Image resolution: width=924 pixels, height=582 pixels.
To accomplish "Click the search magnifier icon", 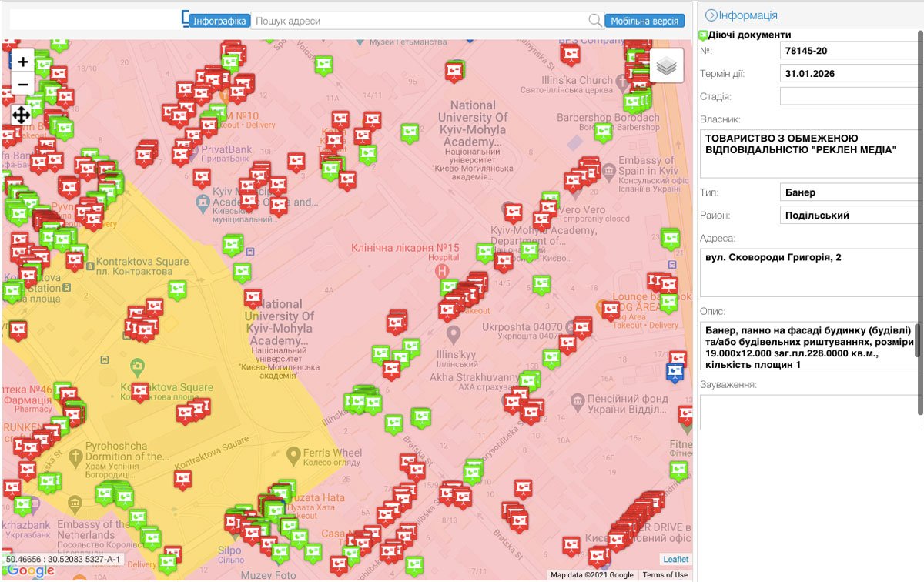I will [595, 21].
